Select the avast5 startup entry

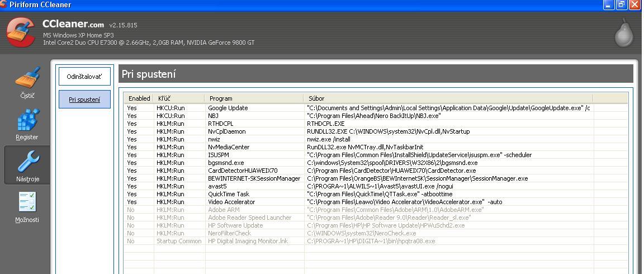(x=217, y=186)
